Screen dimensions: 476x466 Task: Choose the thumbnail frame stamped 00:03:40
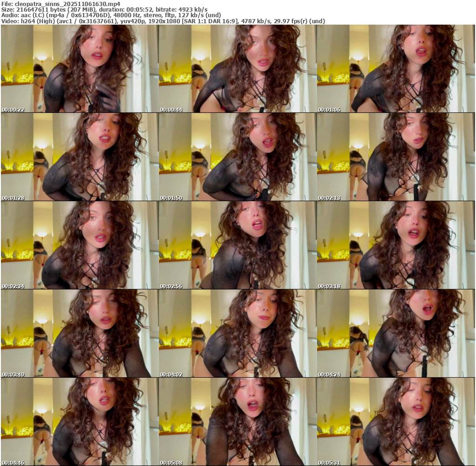click(79, 334)
